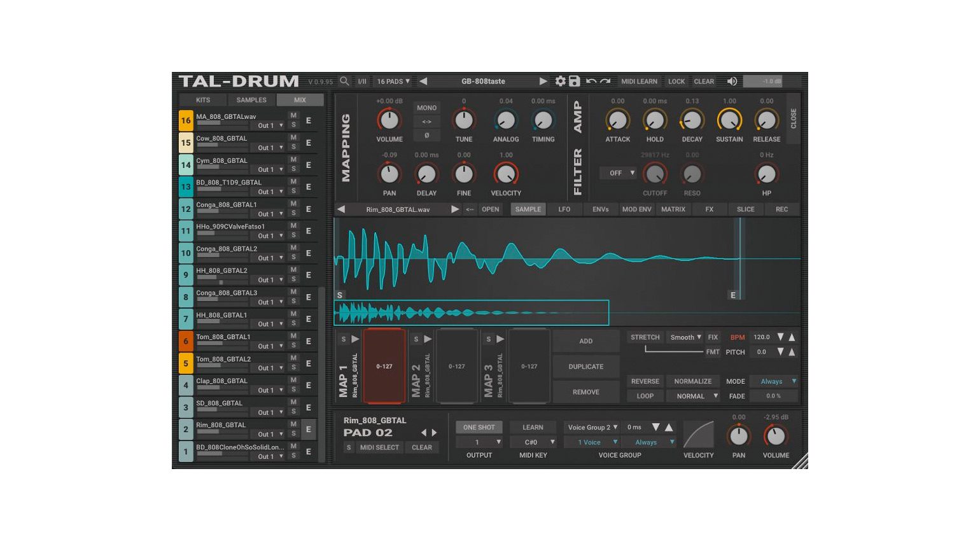Go to previous pad from PAD 02

pyautogui.click(x=424, y=432)
